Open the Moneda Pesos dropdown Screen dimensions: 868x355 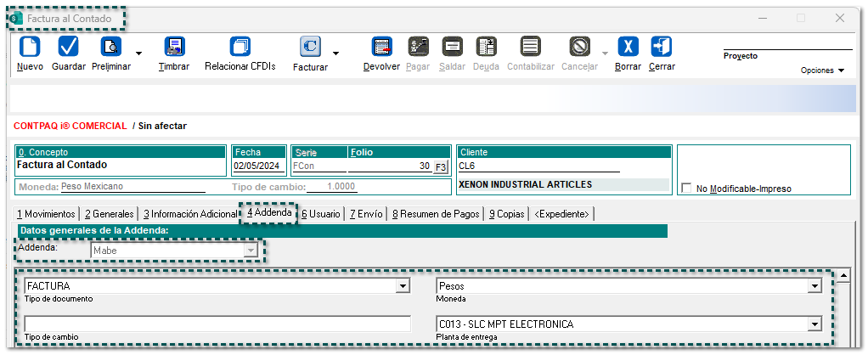pos(814,287)
